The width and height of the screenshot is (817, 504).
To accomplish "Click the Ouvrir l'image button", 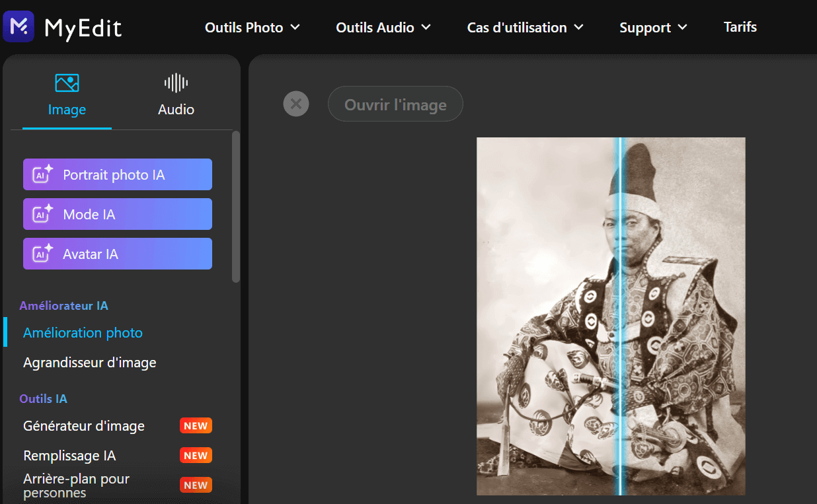I will [395, 104].
